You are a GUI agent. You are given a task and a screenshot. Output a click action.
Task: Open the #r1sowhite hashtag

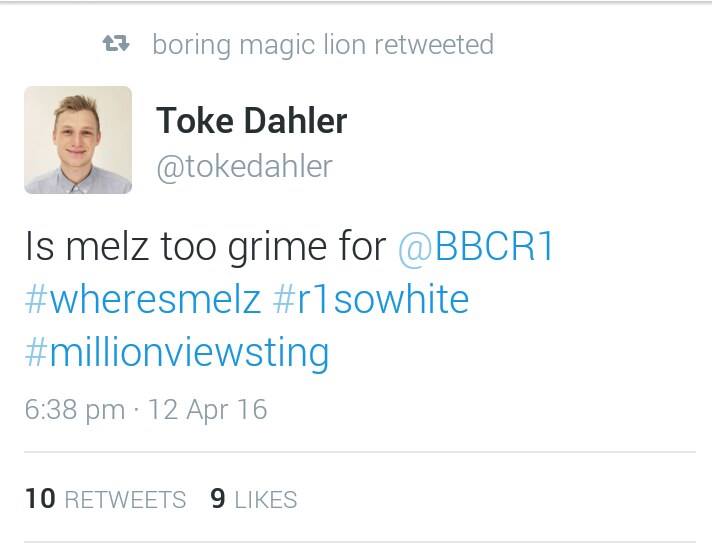pyautogui.click(x=371, y=299)
